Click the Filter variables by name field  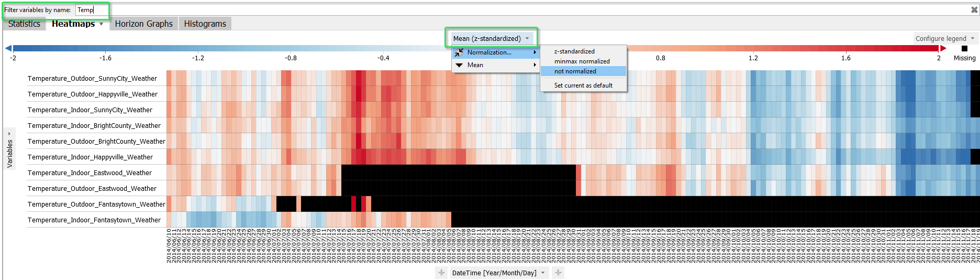tap(262, 9)
